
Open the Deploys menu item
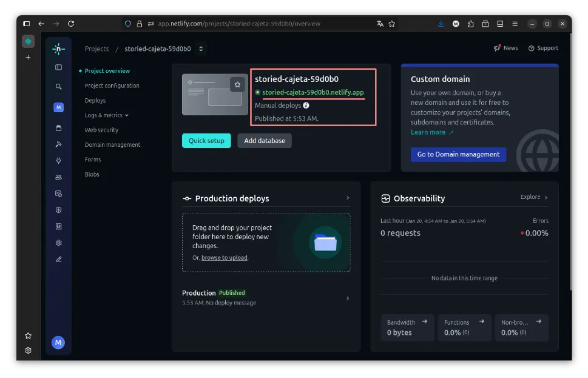[95, 101]
